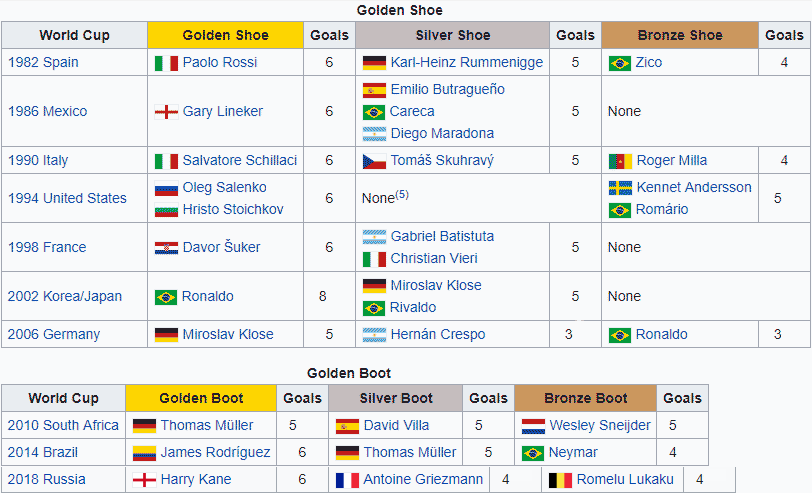Click the Czech flag beside Tomáš Skuhravý
The height and width of the screenshot is (493, 812).
374,161
